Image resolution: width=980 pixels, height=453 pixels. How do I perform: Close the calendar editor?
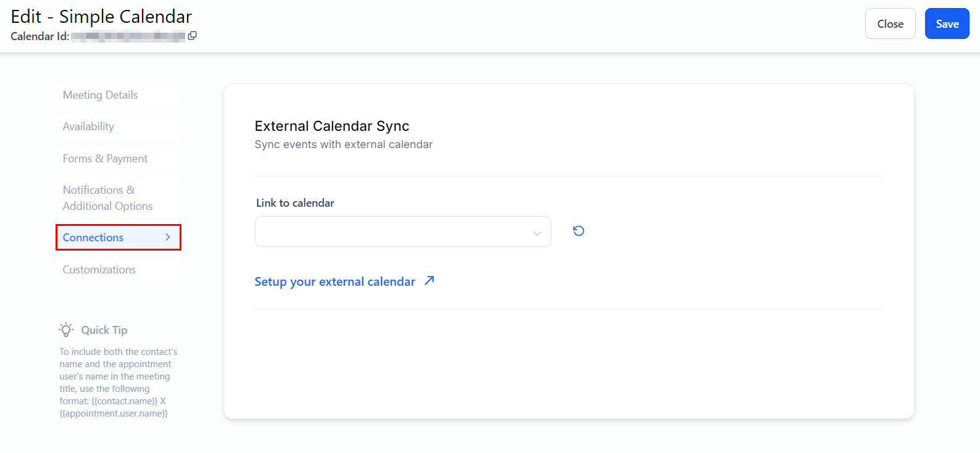(890, 23)
